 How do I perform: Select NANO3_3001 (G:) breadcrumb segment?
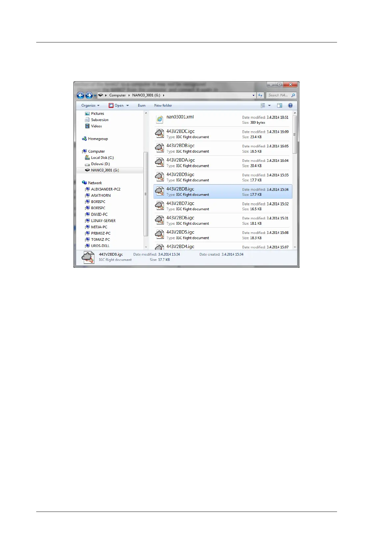(146, 95)
